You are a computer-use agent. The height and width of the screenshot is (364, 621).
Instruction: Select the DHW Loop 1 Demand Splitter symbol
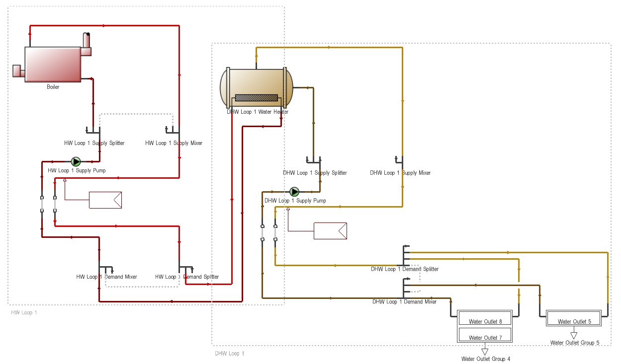406,255
